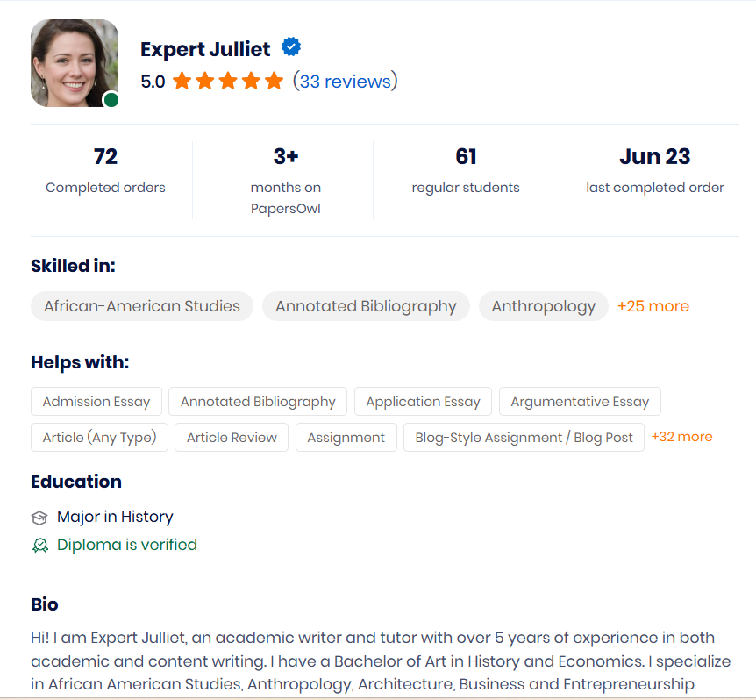Open the 33 reviews link
The height and width of the screenshot is (700, 756).
(x=346, y=82)
